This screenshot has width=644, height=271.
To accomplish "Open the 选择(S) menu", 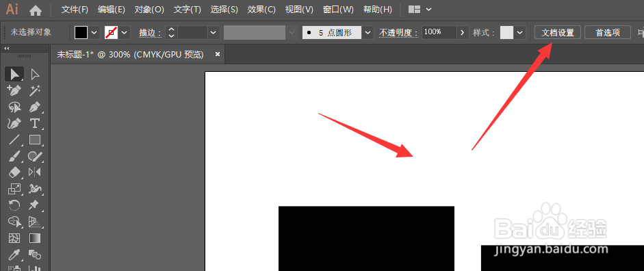I will click(224, 10).
